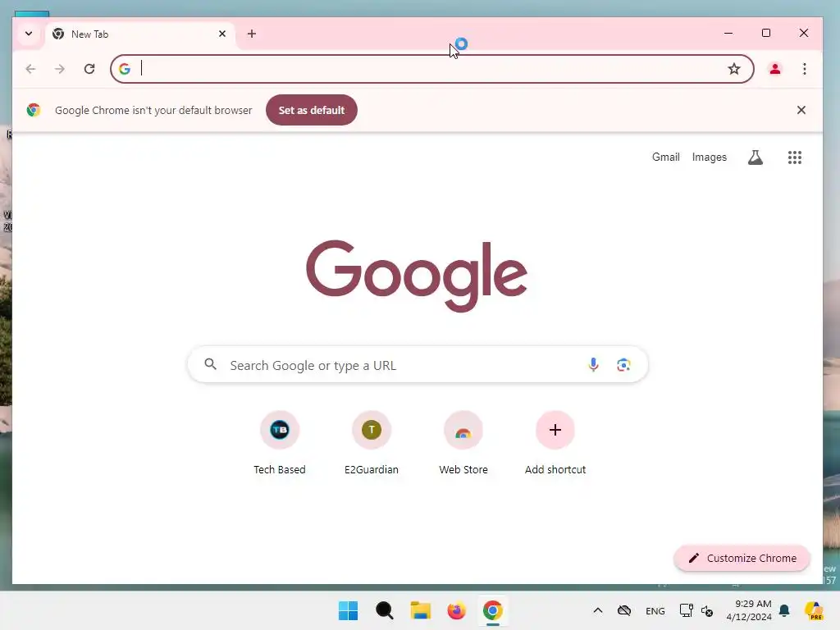Open the Google apps grid
840x630 pixels.
794,157
